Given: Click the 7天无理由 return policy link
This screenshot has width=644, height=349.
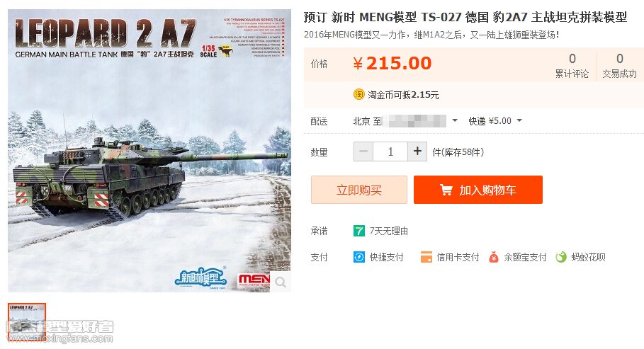Looking at the screenshot, I should (x=388, y=231).
